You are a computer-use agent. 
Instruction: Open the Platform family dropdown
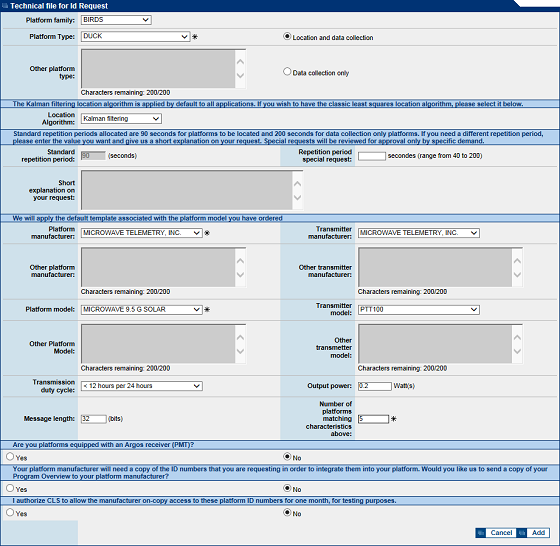point(116,20)
